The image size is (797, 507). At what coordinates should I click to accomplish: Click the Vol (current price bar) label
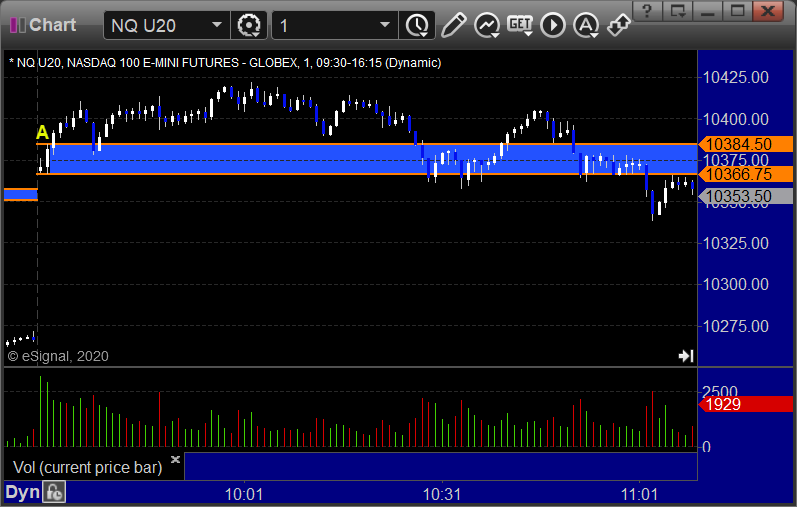(87, 467)
